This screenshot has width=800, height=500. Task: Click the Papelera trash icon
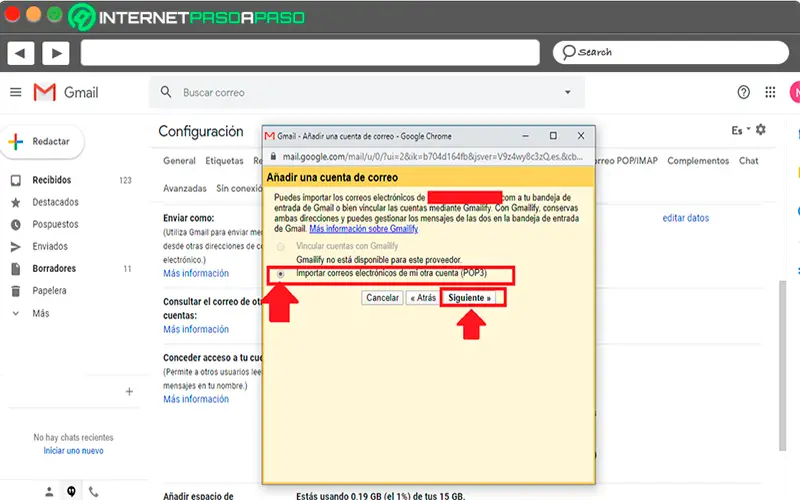16,291
